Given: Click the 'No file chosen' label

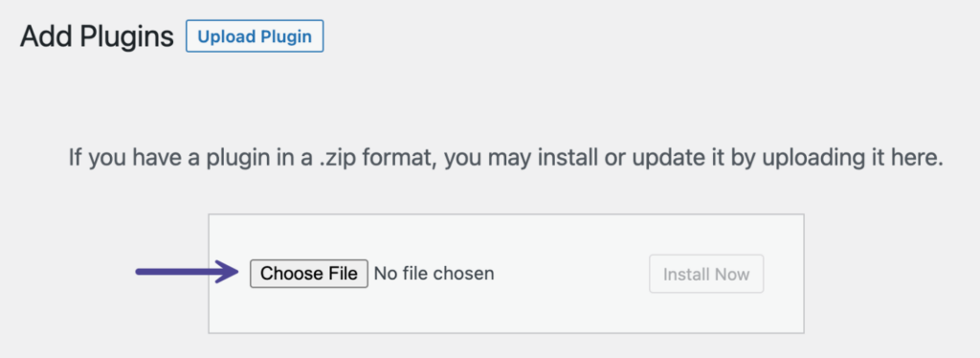Looking at the screenshot, I should pyautogui.click(x=434, y=274).
